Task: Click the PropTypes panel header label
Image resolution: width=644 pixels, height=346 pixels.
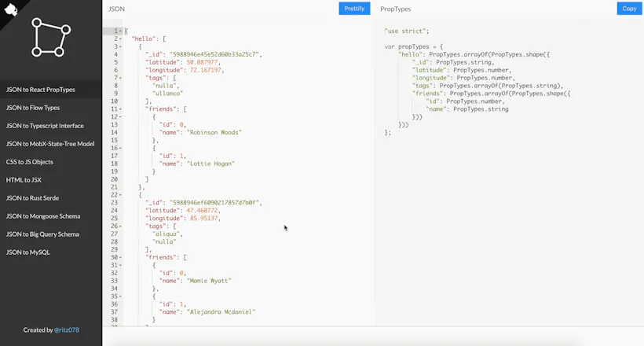Action: tap(396, 9)
